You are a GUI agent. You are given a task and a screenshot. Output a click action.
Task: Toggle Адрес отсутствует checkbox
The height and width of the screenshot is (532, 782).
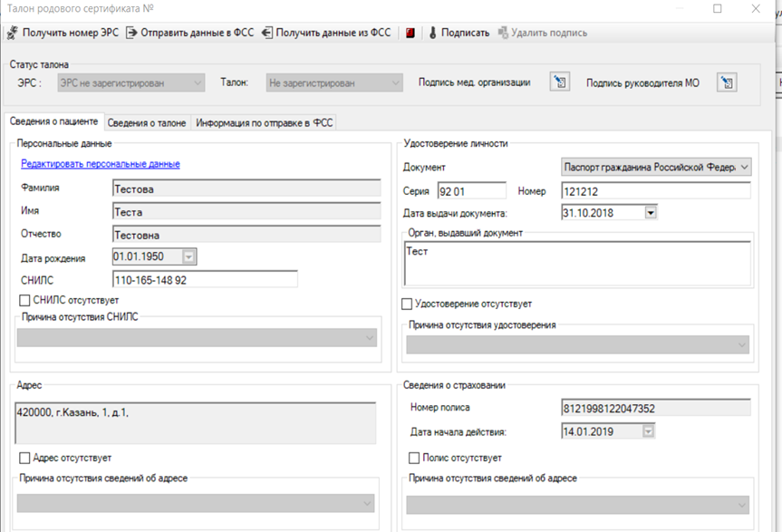pos(24,458)
